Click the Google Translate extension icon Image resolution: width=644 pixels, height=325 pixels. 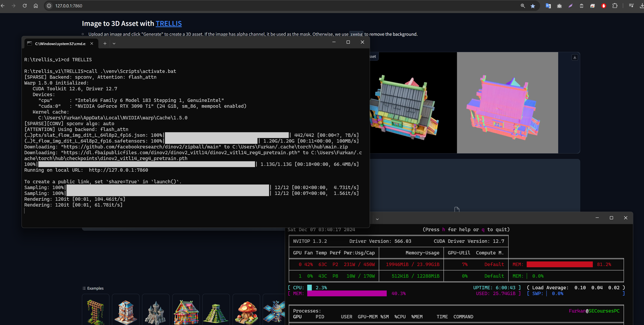point(548,6)
